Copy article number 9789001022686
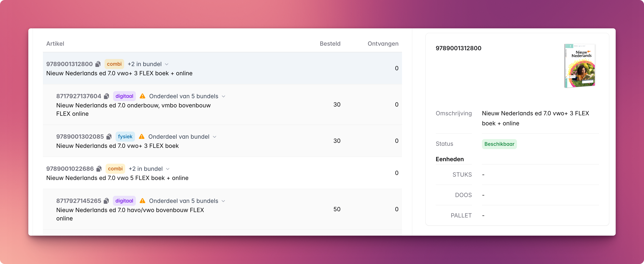The height and width of the screenshot is (264, 644). click(x=99, y=169)
